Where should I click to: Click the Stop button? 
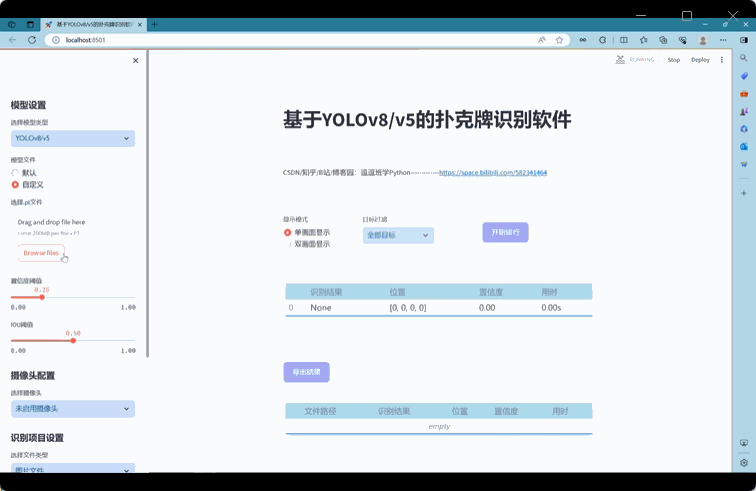674,60
